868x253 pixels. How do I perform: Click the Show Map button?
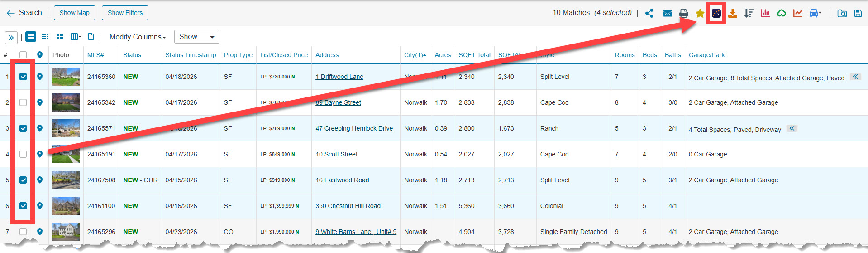[x=74, y=13]
